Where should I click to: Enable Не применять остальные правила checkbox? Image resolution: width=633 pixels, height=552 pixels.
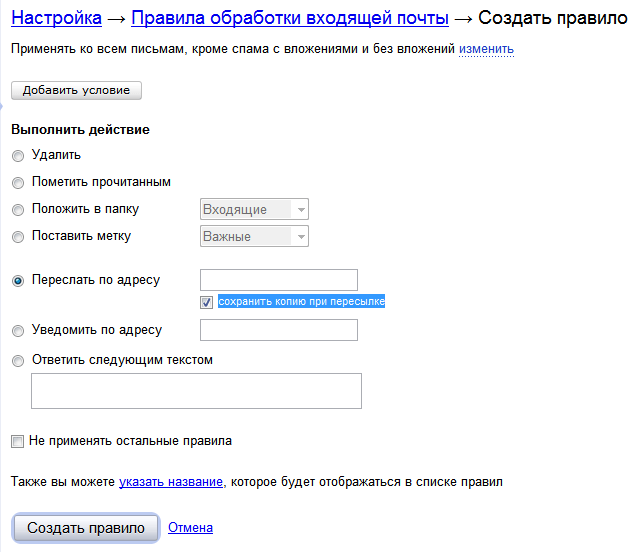coord(17,441)
